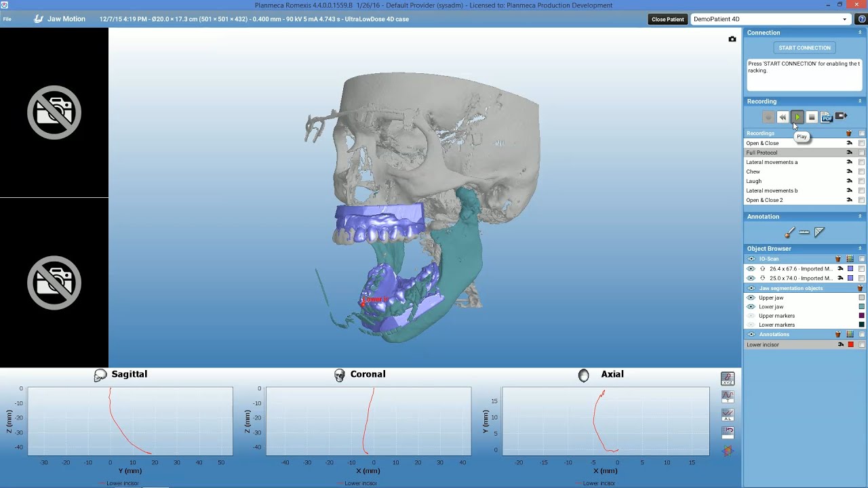This screenshot has width=868, height=488.
Task: Select the 25.0 x 74.0 imported model
Action: 800,278
